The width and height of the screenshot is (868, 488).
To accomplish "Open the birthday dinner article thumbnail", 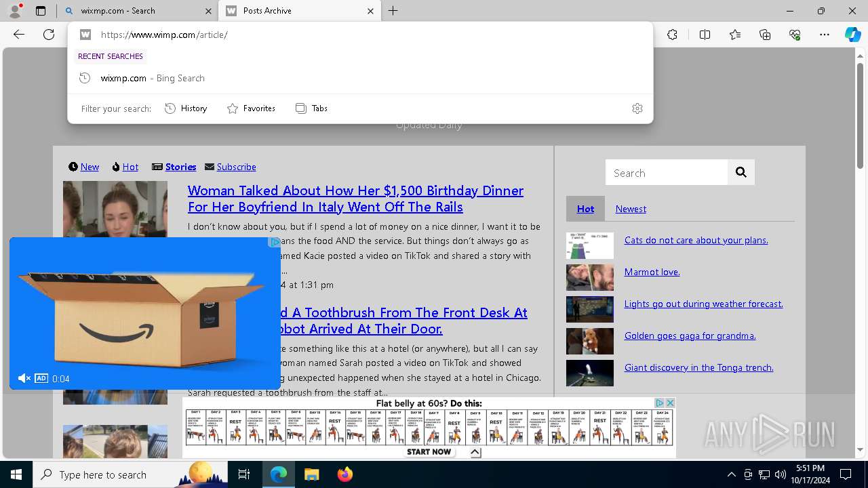I will (x=115, y=209).
